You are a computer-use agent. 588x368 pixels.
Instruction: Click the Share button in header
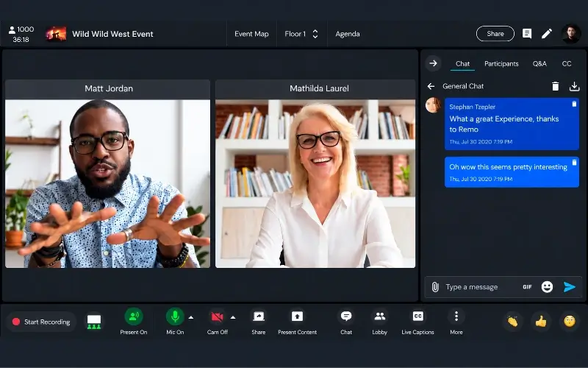click(x=495, y=34)
